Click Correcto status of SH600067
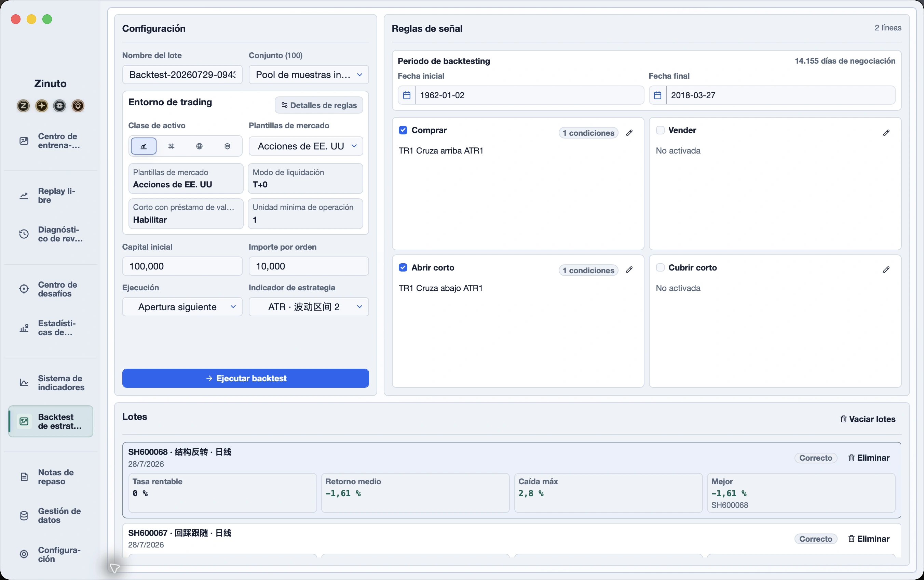Image resolution: width=924 pixels, height=580 pixels. 816,539
